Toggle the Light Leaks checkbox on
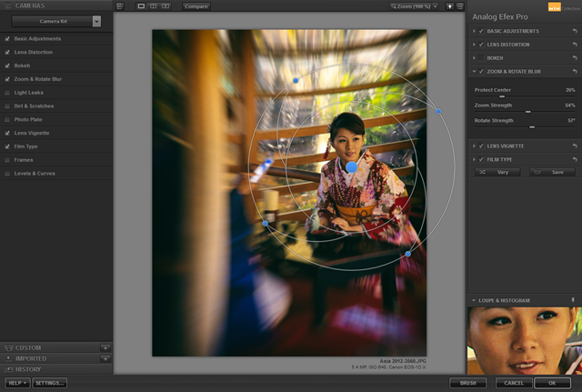582x392 pixels. click(8, 92)
